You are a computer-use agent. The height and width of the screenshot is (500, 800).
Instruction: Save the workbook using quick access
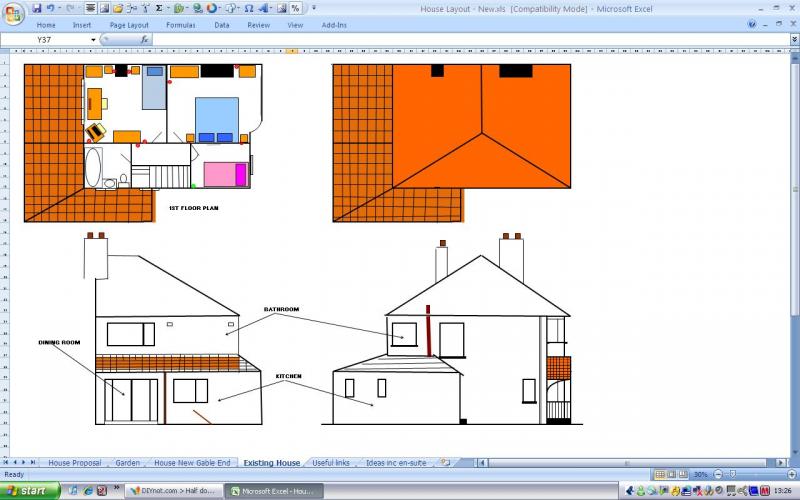(x=37, y=8)
